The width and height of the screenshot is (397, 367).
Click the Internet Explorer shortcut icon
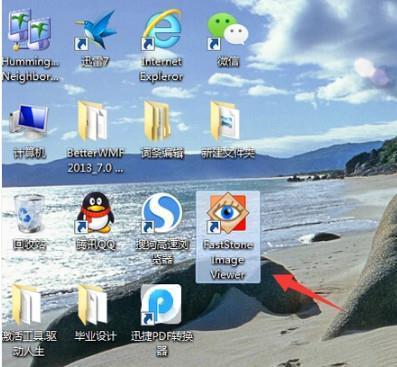(162, 30)
